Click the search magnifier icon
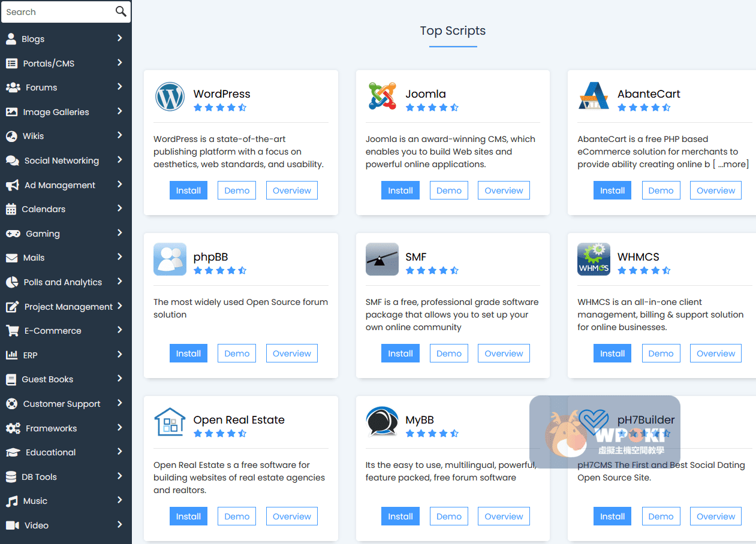756x544 pixels. tap(121, 11)
